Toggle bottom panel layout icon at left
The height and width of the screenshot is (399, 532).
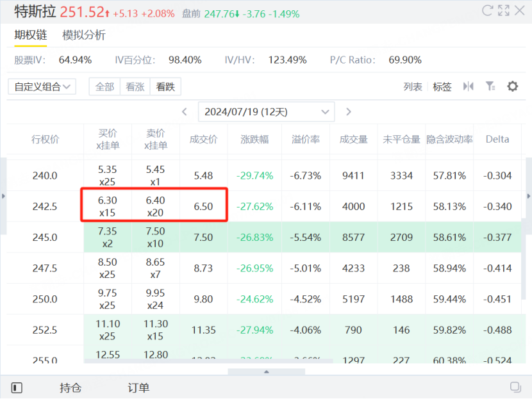(x=17, y=387)
